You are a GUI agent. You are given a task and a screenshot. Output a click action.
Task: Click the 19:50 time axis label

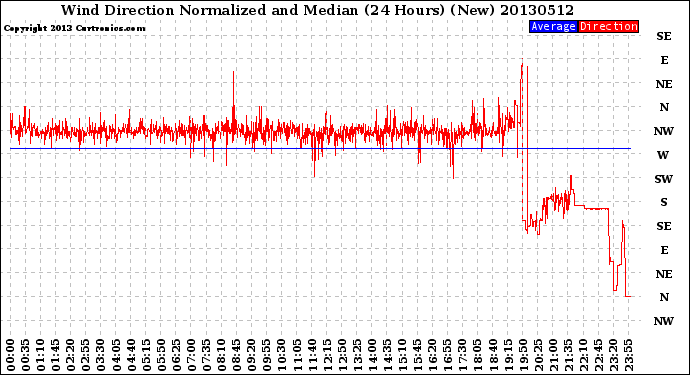tap(524, 355)
